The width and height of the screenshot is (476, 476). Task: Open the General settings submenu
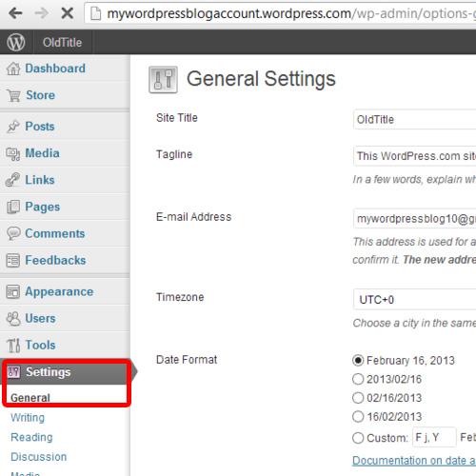click(30, 398)
